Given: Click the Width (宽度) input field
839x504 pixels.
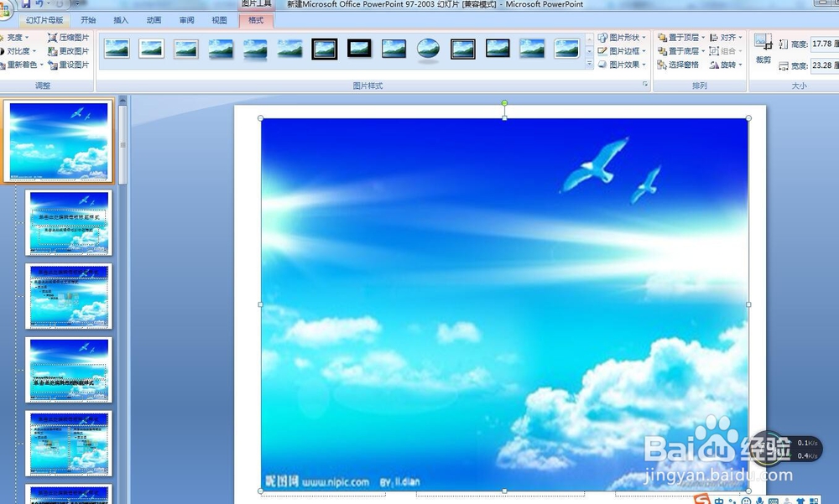Looking at the screenshot, I should pos(824,65).
